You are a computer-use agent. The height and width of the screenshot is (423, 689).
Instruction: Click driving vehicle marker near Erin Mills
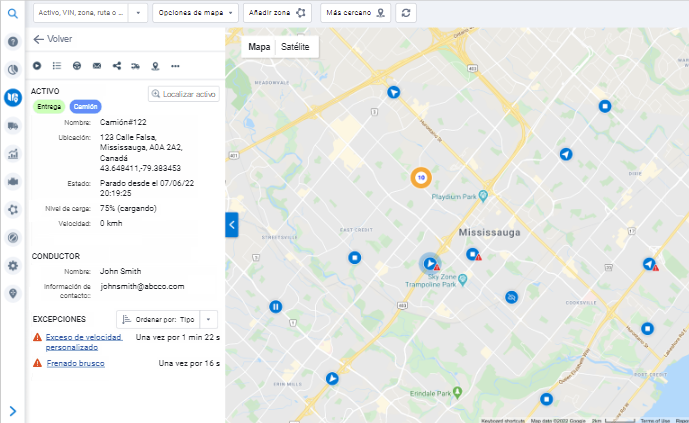click(332, 378)
